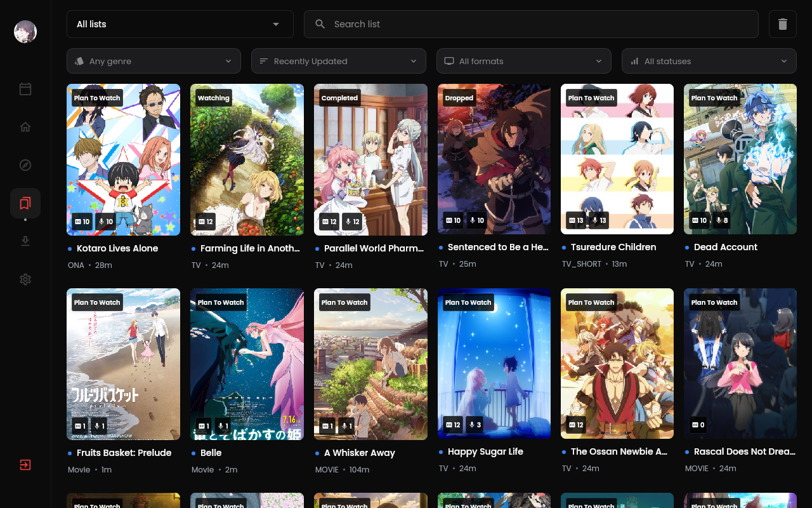Open the Any genre filter dropdown
The image size is (812, 508).
(154, 62)
